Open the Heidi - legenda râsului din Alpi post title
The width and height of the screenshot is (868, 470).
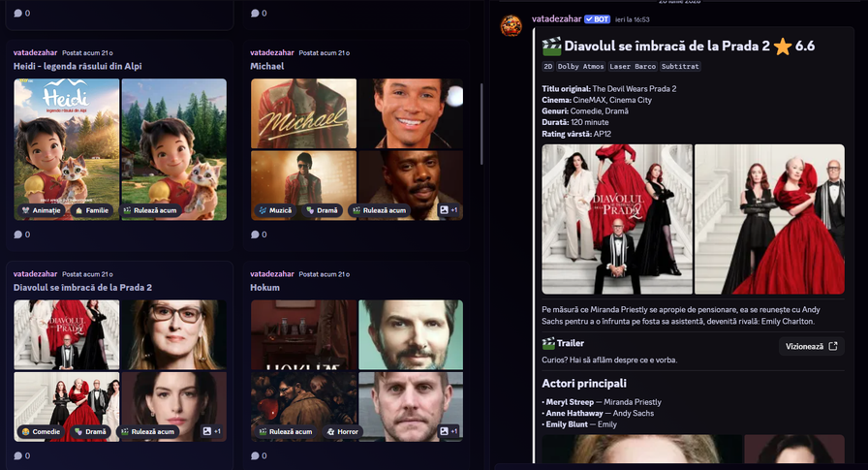click(x=77, y=66)
